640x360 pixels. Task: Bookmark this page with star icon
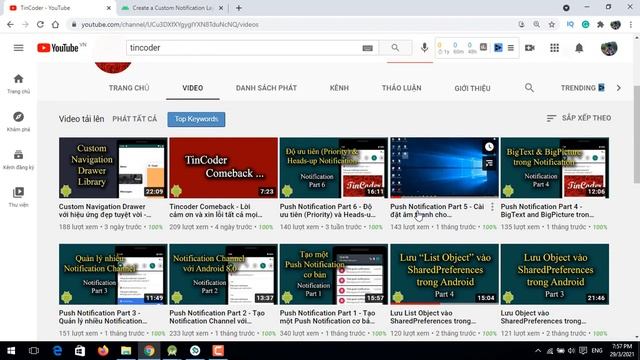tap(552, 24)
